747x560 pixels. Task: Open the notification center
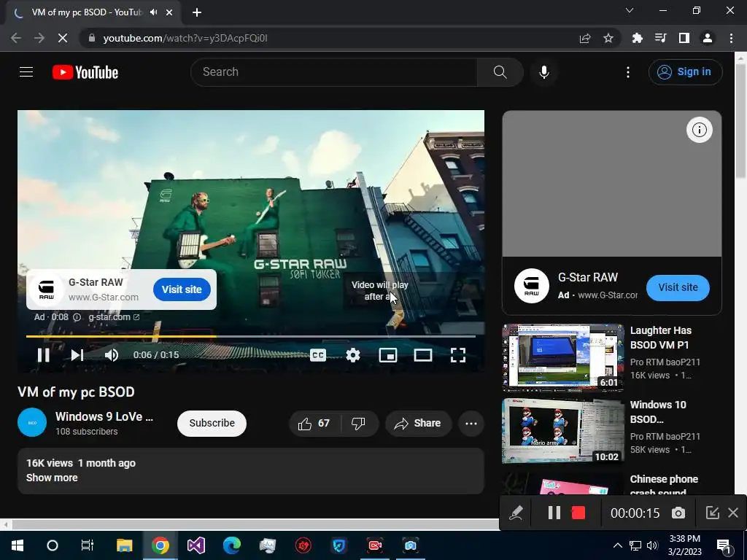pos(724,545)
